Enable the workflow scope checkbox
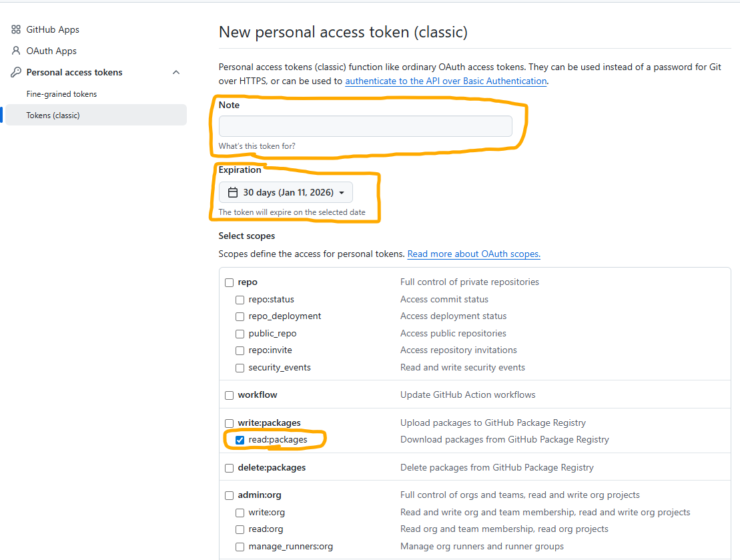This screenshot has height=560, width=740. tap(230, 395)
